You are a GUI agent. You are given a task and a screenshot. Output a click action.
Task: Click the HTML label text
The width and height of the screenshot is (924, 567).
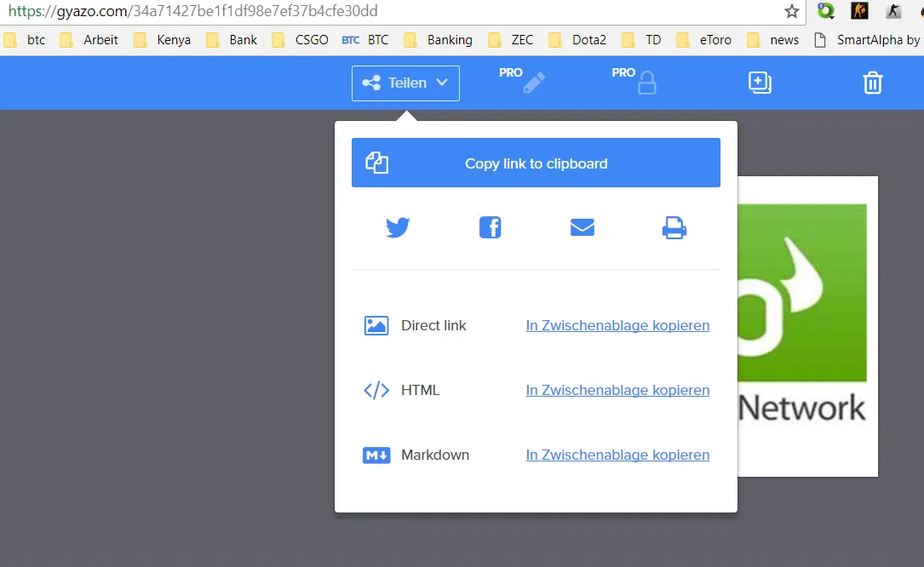coord(420,390)
